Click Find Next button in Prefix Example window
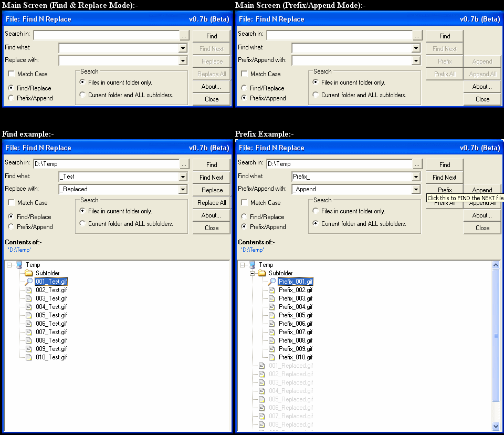 click(444, 178)
